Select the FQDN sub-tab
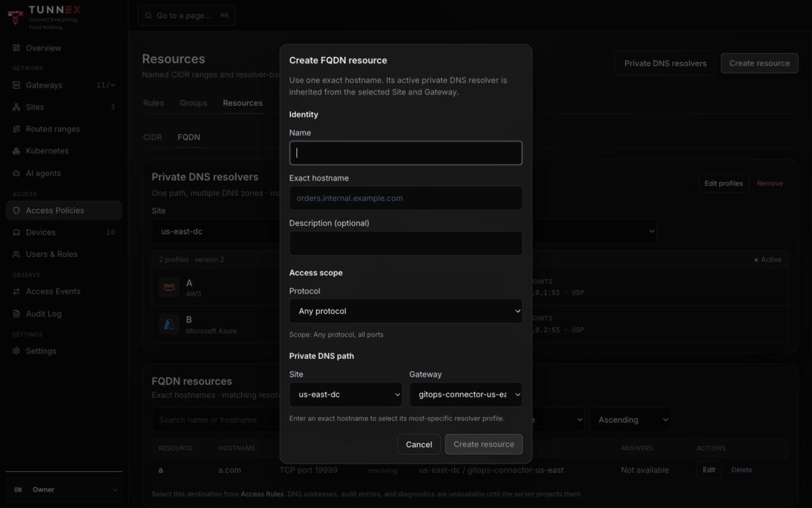Screen dimensions: 812x508 tap(189, 137)
